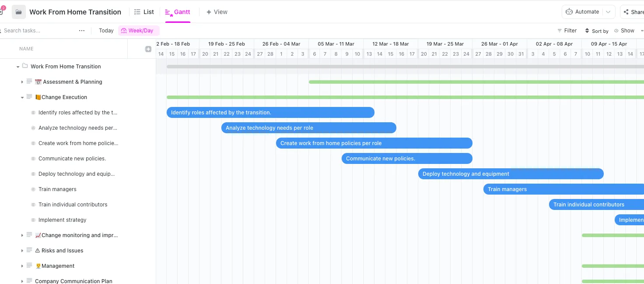Click the folder icon beside project title
The height and width of the screenshot is (284, 644).
[x=19, y=12]
